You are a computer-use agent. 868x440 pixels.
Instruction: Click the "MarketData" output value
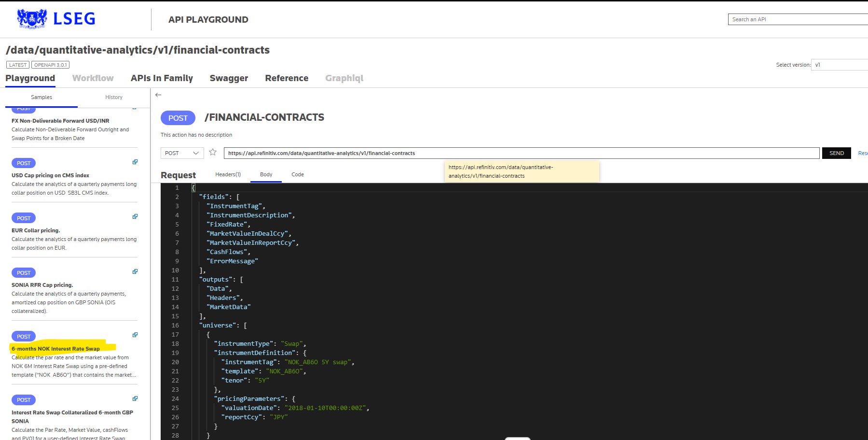pos(228,307)
